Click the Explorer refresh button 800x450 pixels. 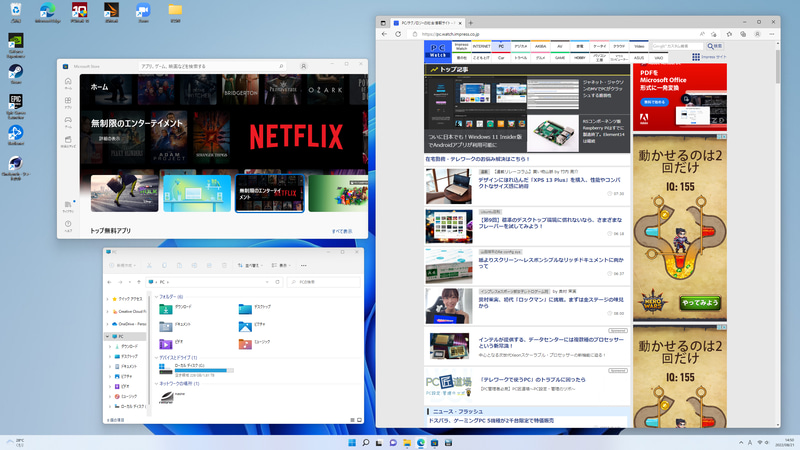tap(278, 282)
